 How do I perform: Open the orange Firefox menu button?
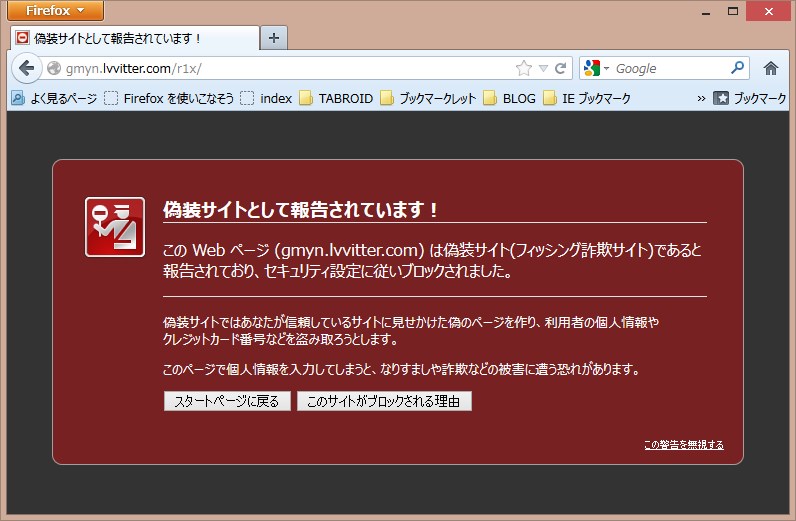coord(55,11)
